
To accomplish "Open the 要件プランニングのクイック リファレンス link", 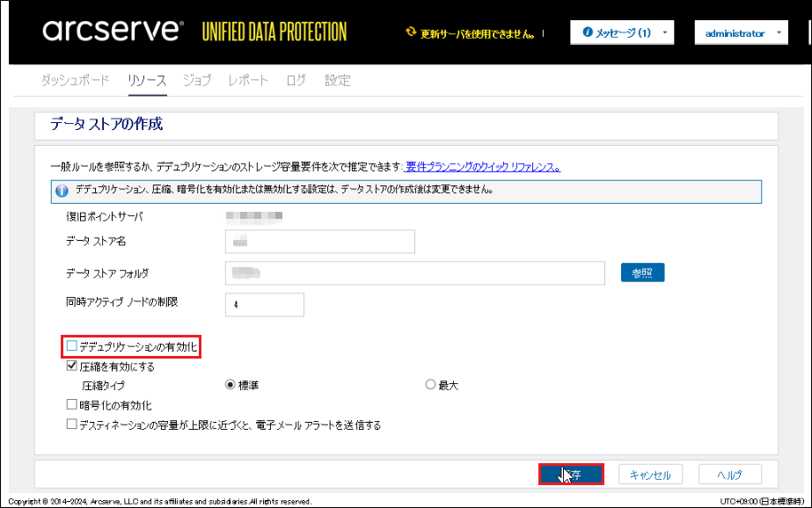I will (483, 167).
